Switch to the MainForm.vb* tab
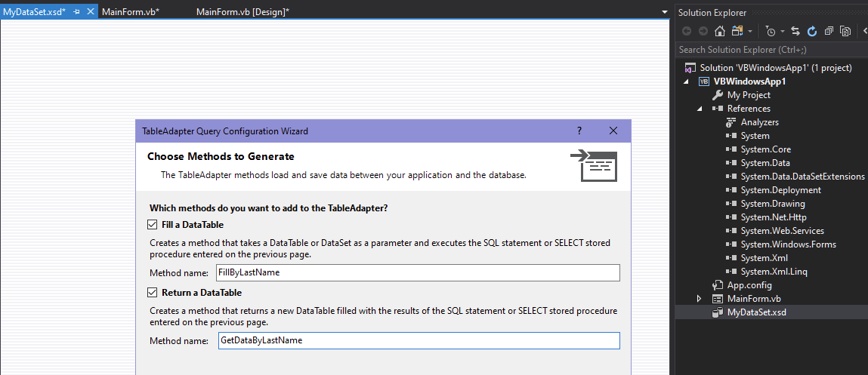Viewport: 868px width, 375px height. tap(130, 12)
